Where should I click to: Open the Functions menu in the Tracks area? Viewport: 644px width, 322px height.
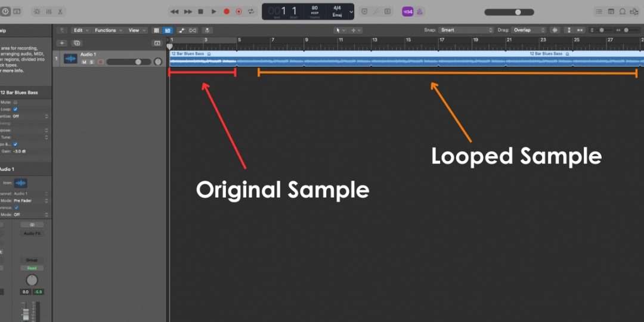109,30
